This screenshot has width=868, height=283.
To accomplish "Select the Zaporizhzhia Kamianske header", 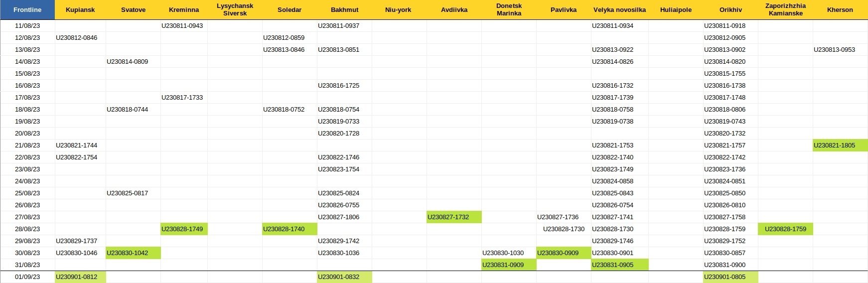I will pyautogui.click(x=785, y=10).
